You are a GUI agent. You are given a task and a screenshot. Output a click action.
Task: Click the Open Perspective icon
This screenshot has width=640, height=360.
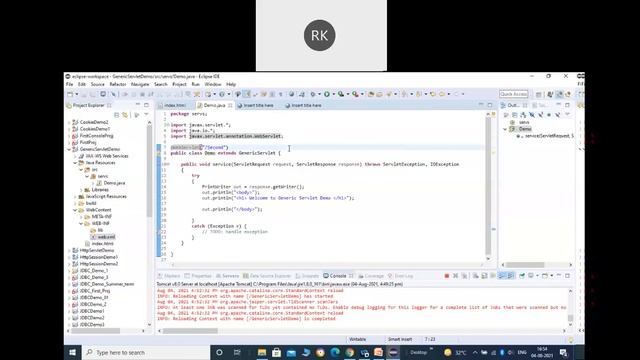click(539, 94)
